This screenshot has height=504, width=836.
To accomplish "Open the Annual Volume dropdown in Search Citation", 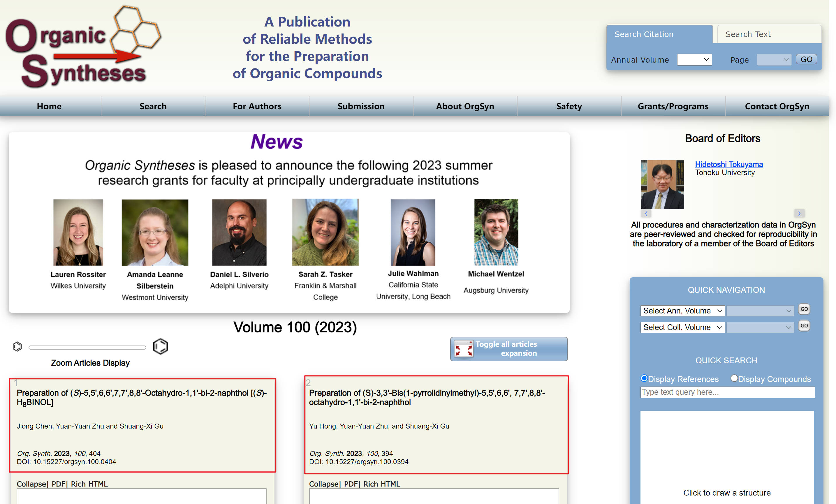I will [x=694, y=60].
